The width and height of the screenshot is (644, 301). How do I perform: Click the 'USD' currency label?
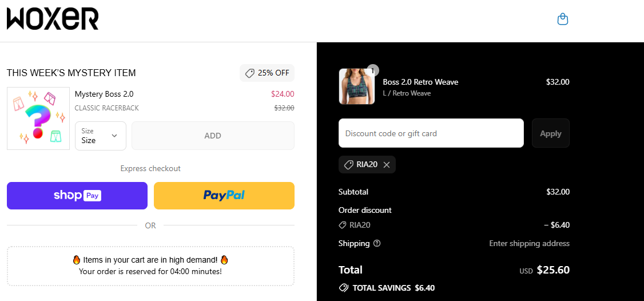526,271
